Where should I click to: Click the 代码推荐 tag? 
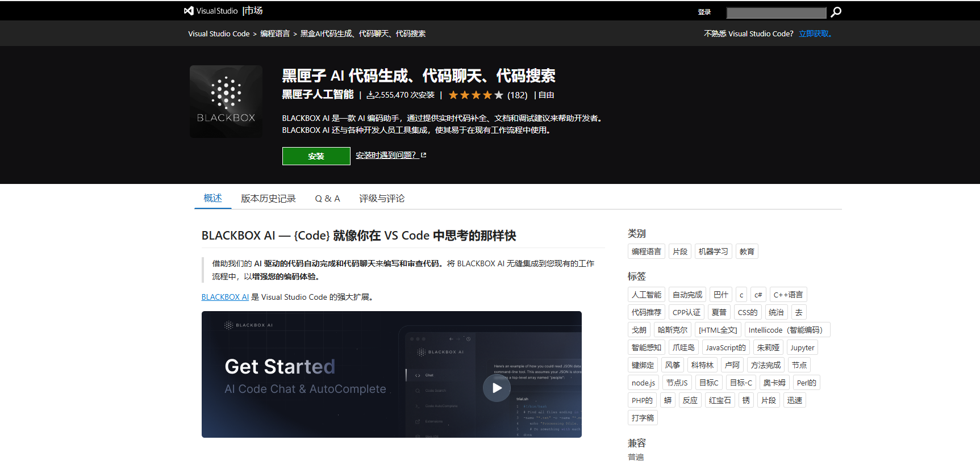pyautogui.click(x=647, y=312)
